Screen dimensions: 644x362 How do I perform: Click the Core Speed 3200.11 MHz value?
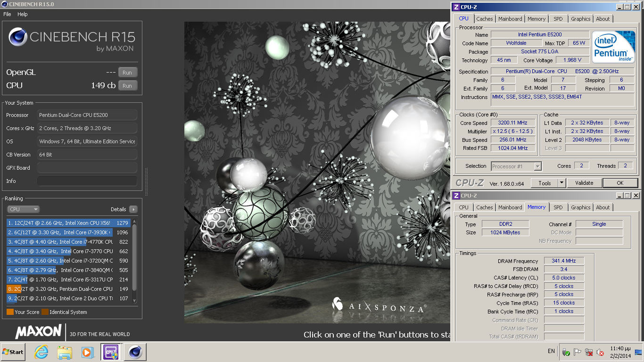point(513,123)
